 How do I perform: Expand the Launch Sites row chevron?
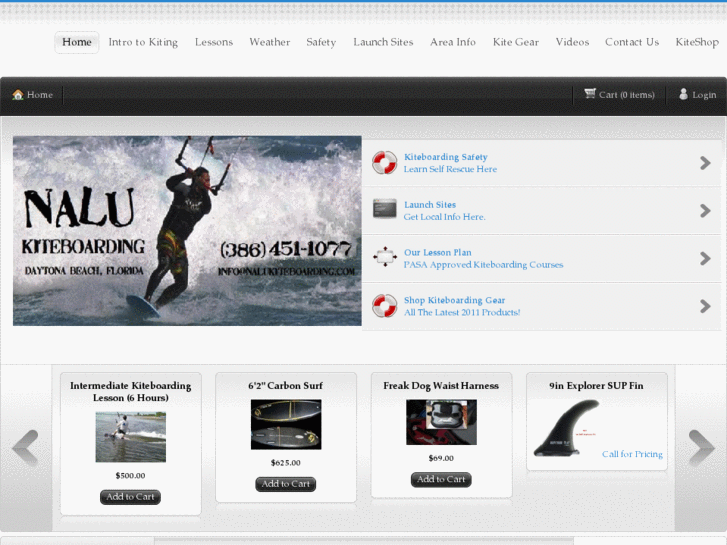(705, 211)
